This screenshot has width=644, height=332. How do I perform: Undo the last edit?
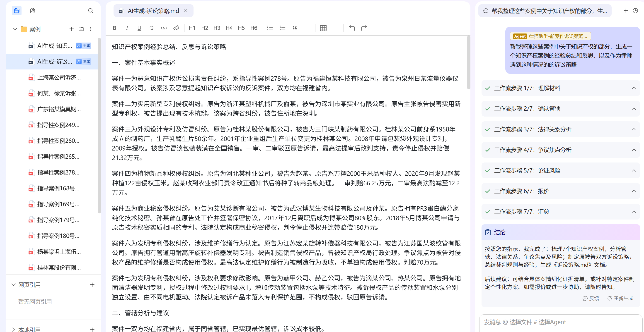tap(352, 28)
